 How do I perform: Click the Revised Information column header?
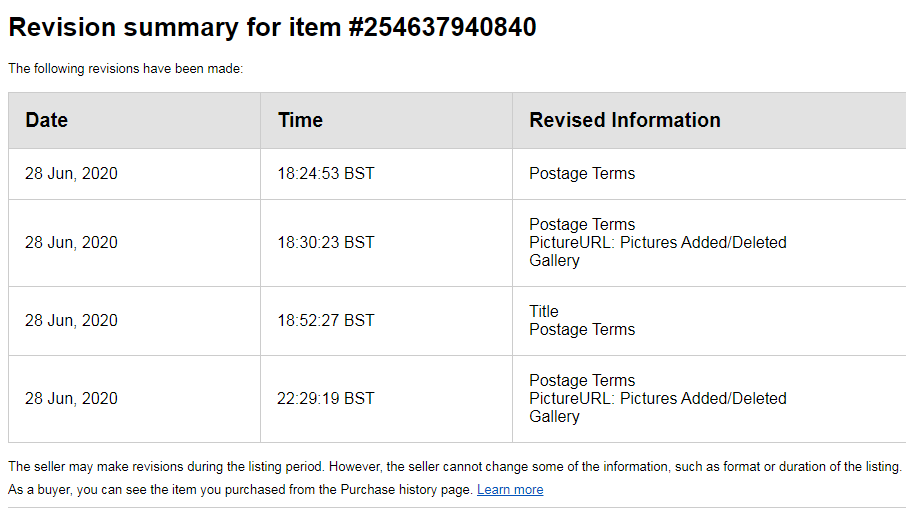coord(625,120)
